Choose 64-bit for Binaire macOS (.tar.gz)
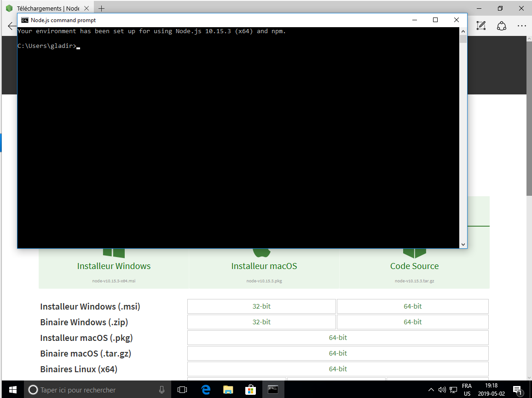 point(338,353)
